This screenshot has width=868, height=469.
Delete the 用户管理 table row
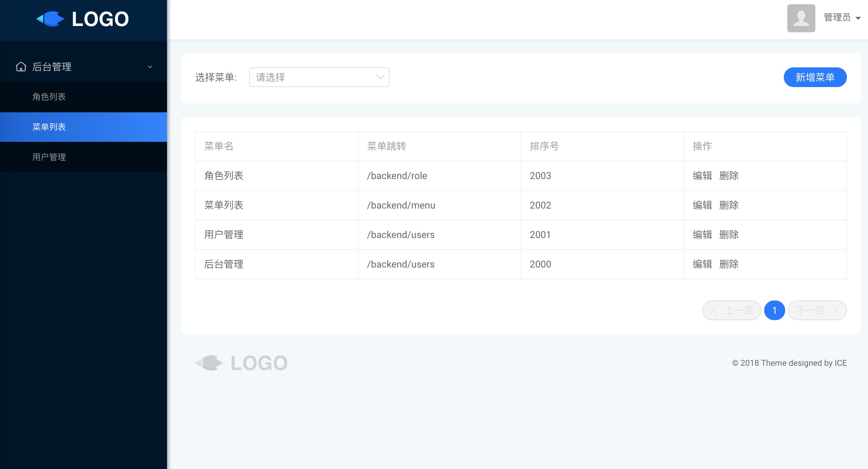pos(729,235)
